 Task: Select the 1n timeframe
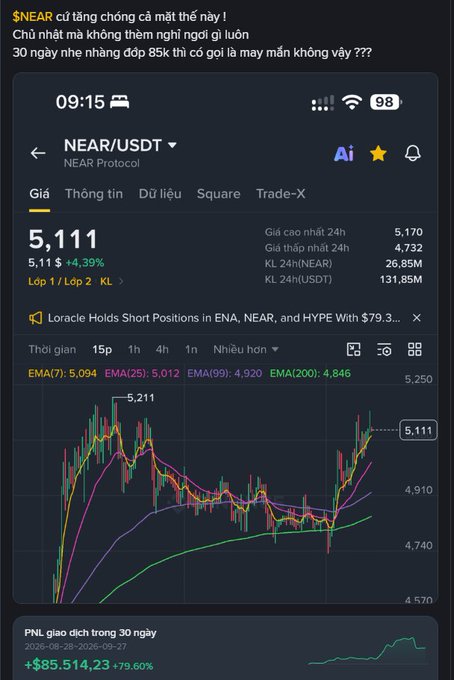tap(191, 350)
